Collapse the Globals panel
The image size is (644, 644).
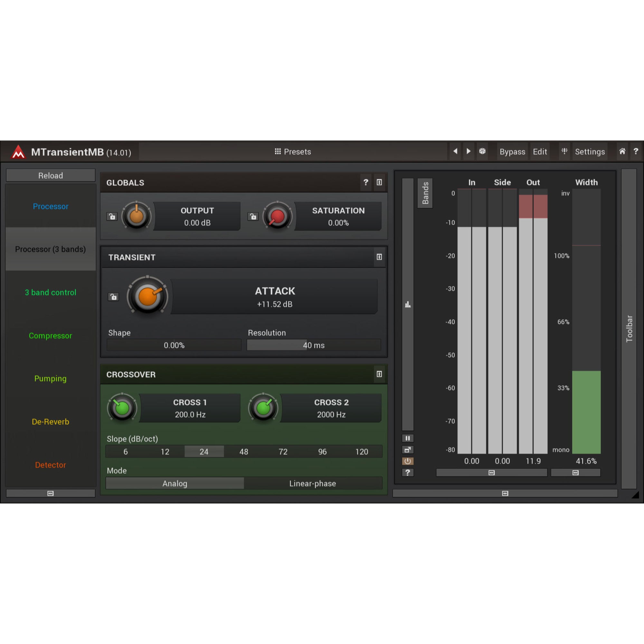[379, 182]
